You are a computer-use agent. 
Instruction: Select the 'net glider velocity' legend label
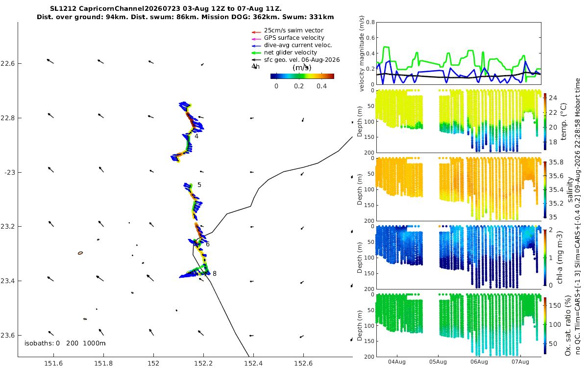291,53
